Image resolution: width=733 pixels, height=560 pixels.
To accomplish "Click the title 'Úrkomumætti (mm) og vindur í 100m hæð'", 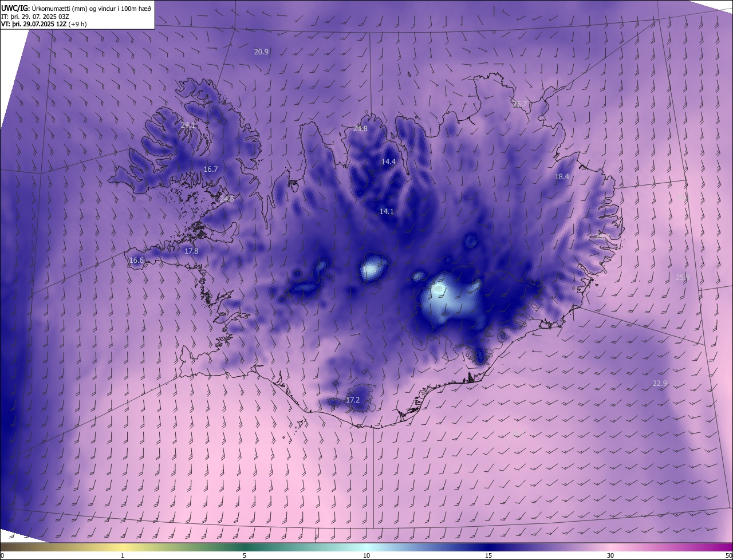I will (90, 8).
